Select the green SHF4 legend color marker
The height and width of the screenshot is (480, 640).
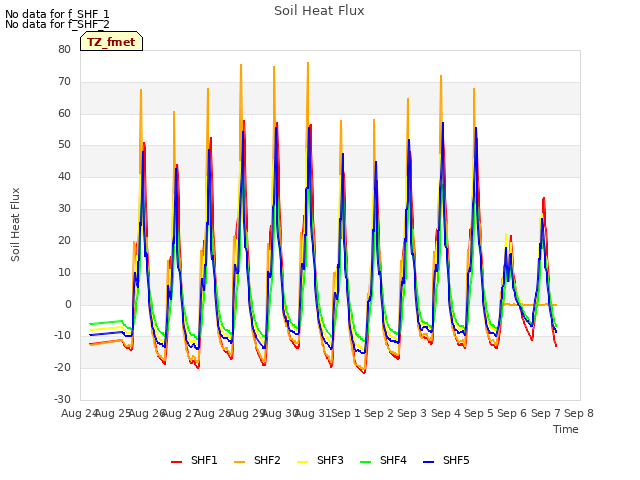tap(366, 462)
